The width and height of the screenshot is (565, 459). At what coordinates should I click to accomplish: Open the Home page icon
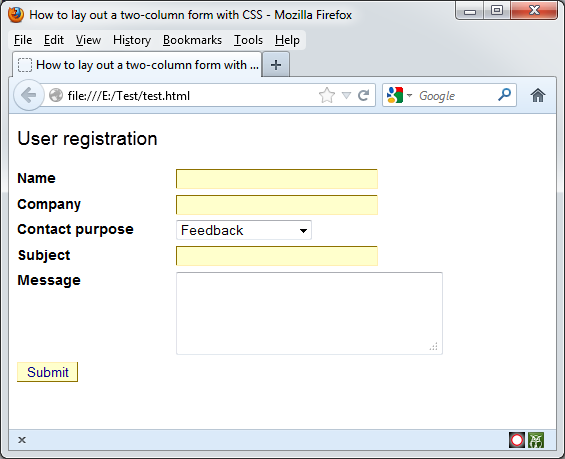(538, 95)
